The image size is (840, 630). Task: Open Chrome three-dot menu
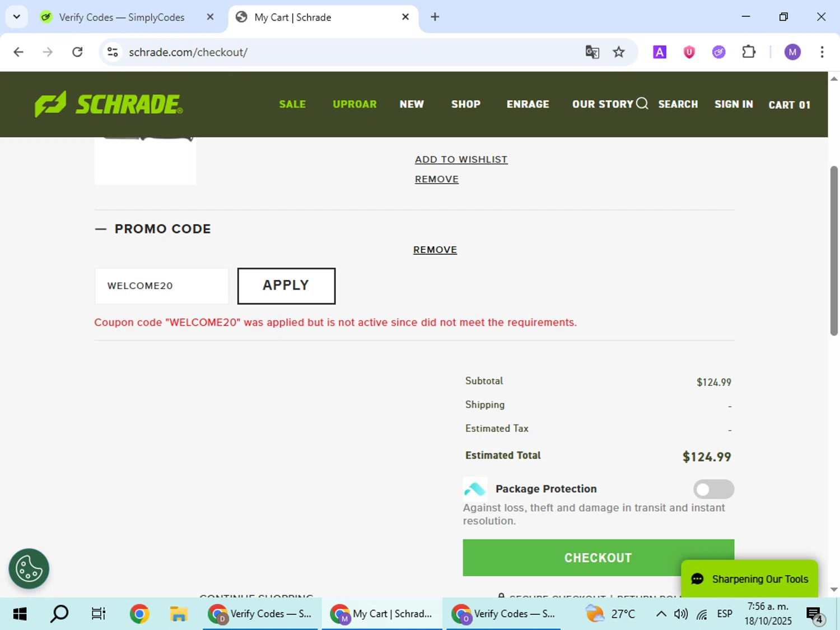click(x=822, y=52)
